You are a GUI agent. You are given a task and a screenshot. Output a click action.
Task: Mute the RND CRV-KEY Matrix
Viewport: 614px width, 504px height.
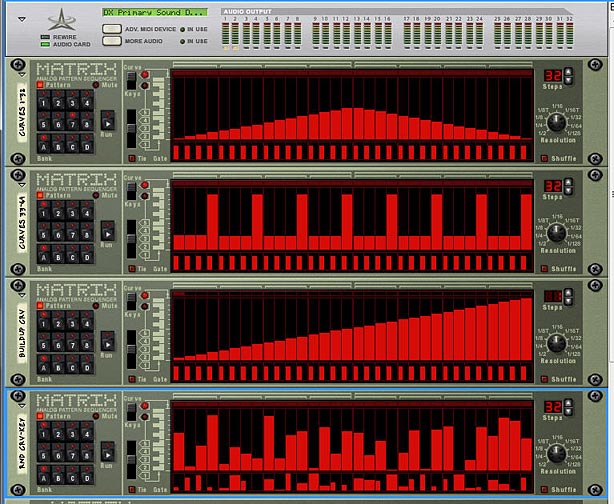coord(96,416)
